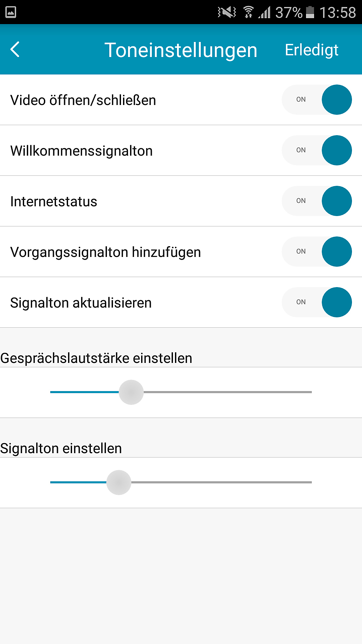Click the Signalton einstellen slider handle

[x=119, y=482]
